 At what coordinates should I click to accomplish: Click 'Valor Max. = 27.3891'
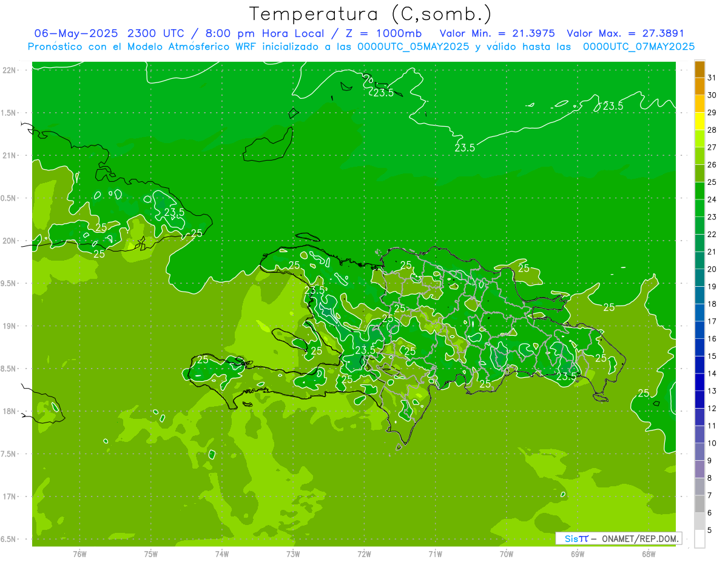[x=625, y=33]
